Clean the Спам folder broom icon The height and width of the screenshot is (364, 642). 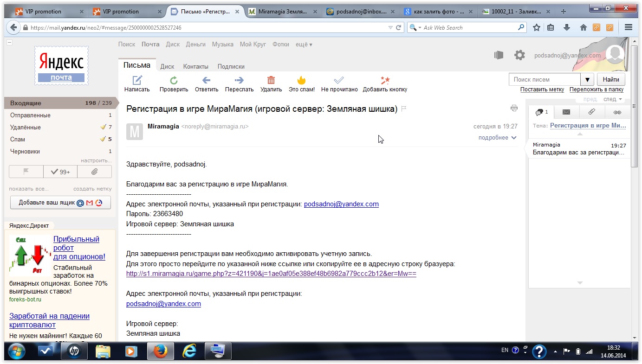104,139
